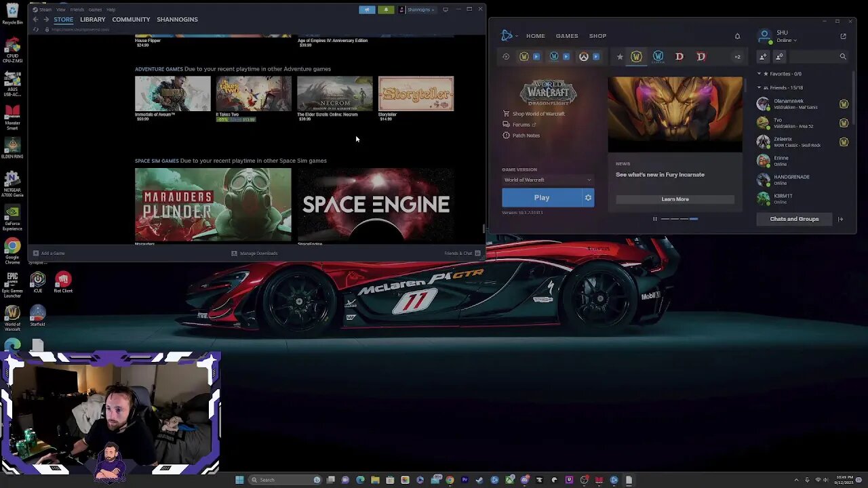Open the SHANNOGINS profile tab in Steam
The width and height of the screenshot is (868, 488).
177,20
